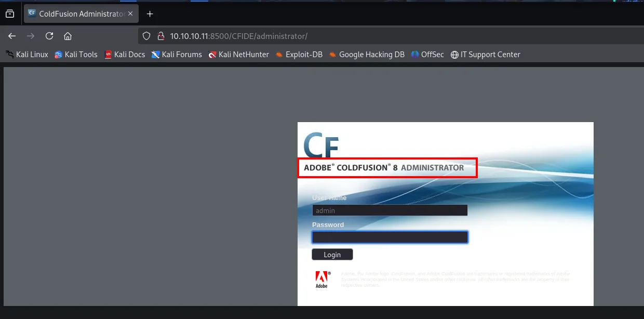This screenshot has width=644, height=319.
Task: Open the browser home page
Action: point(68,36)
